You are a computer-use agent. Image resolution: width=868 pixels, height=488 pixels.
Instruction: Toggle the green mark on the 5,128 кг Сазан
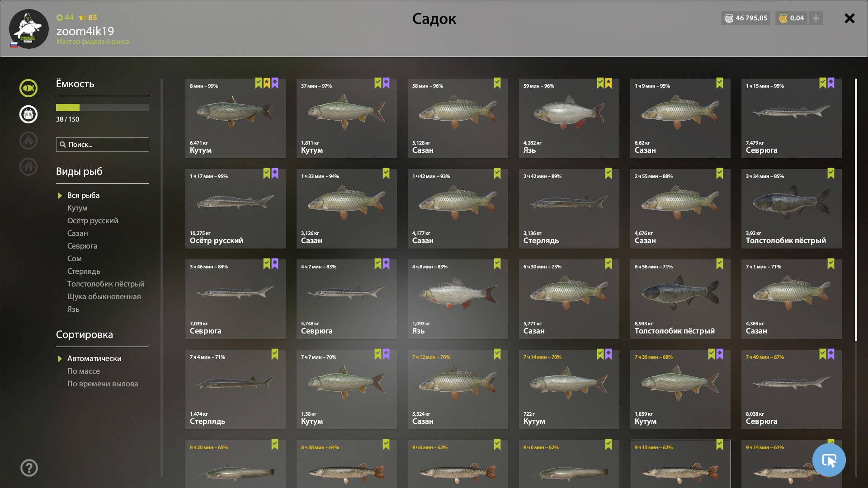(x=497, y=83)
